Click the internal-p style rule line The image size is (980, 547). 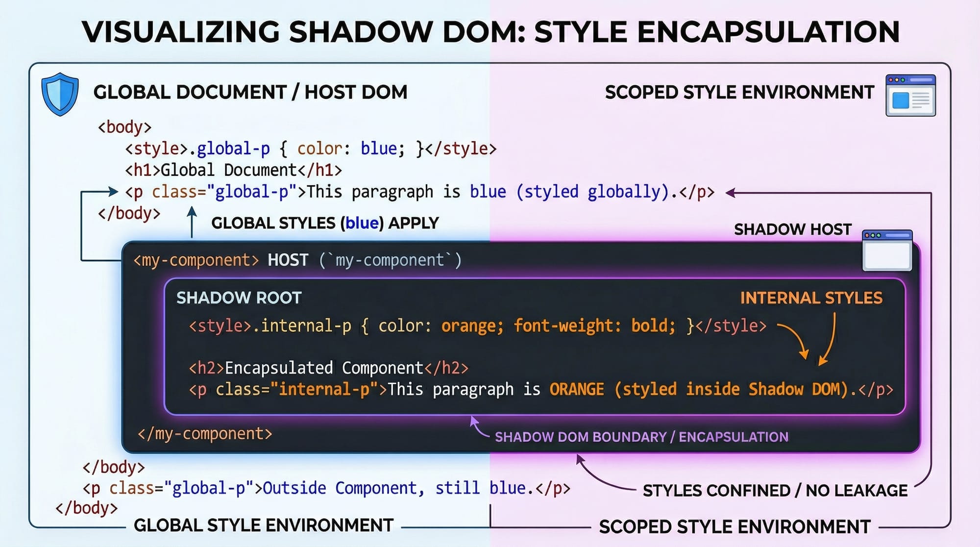477,326
